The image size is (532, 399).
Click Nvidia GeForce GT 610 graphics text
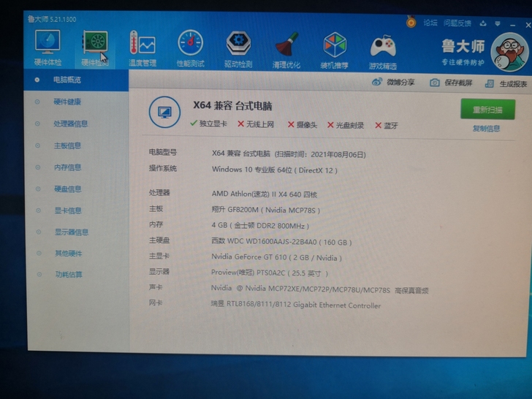[276, 257]
